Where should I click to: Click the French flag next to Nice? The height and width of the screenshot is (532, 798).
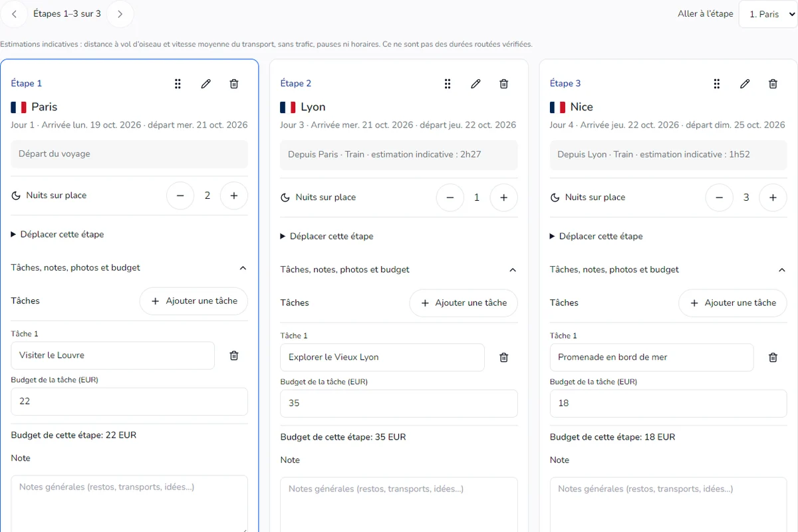click(x=557, y=107)
